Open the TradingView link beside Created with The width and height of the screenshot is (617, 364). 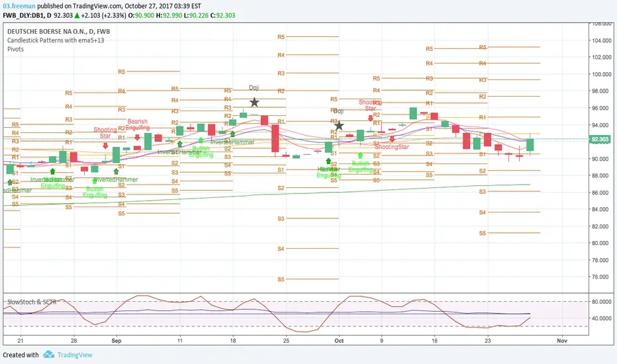(x=75, y=355)
